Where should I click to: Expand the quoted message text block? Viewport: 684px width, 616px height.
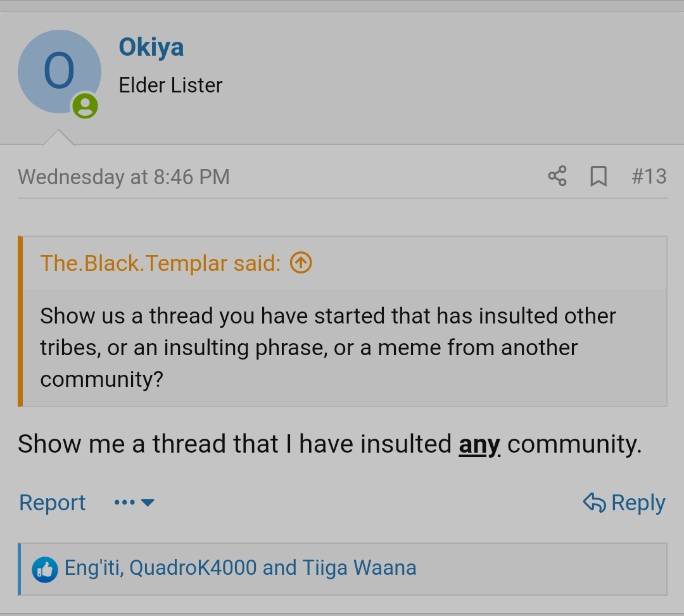click(327, 348)
